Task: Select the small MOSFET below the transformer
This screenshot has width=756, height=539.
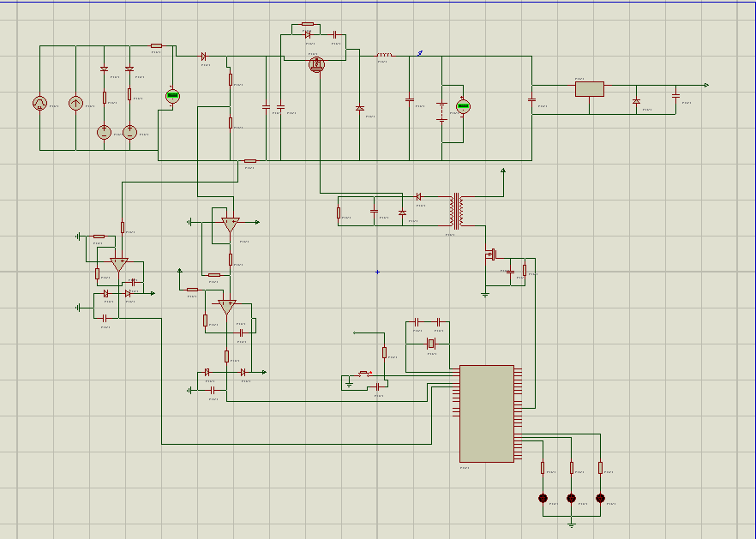Action: 491,255
